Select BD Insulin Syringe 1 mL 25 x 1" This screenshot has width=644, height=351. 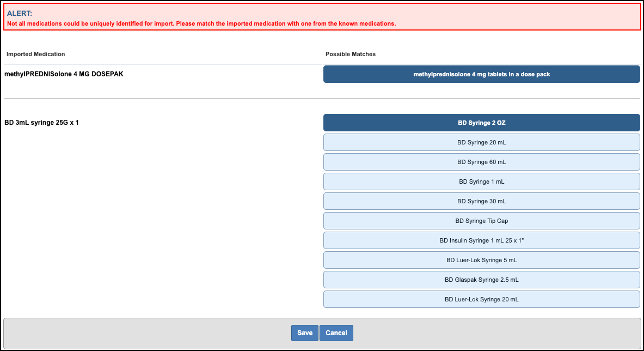point(481,240)
